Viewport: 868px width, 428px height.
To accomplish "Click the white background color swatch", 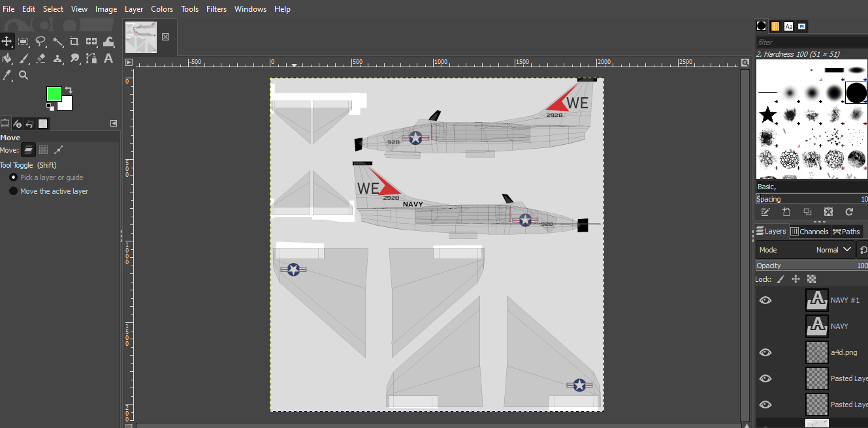I will (x=66, y=104).
